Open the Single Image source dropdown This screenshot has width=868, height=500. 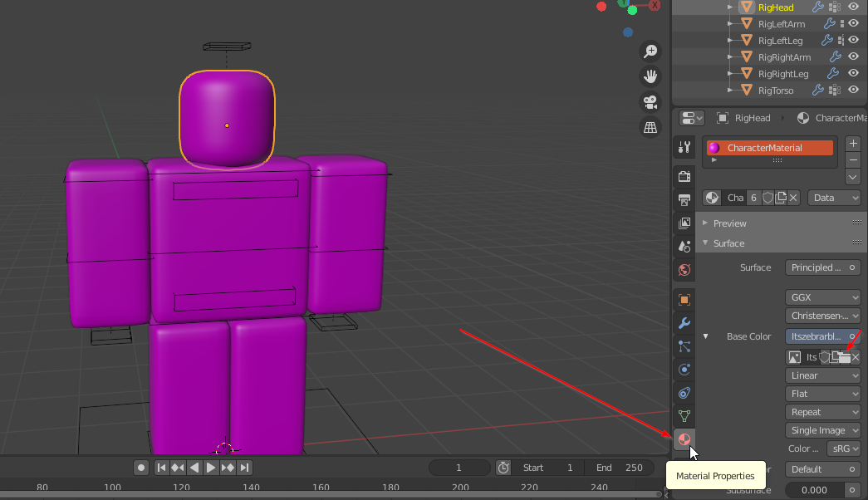[x=822, y=430]
